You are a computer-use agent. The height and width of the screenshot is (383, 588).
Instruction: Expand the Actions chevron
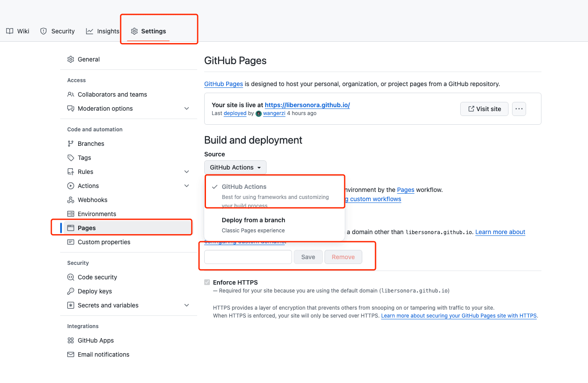187,186
